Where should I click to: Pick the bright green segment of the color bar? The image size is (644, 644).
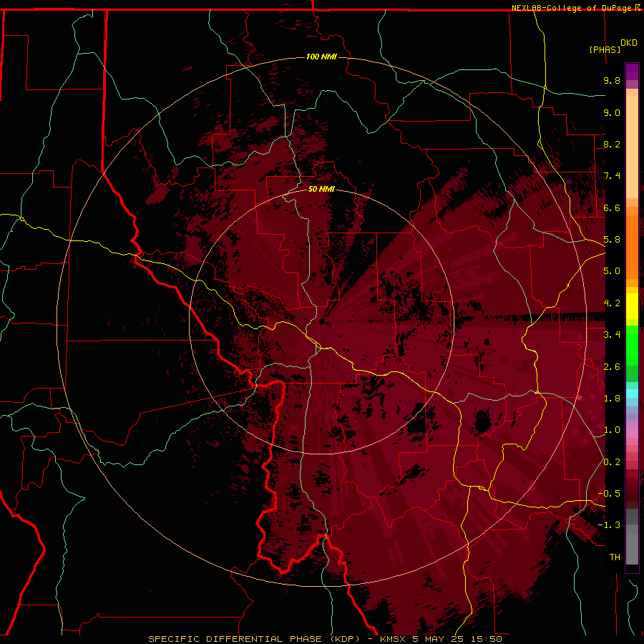tap(632, 345)
